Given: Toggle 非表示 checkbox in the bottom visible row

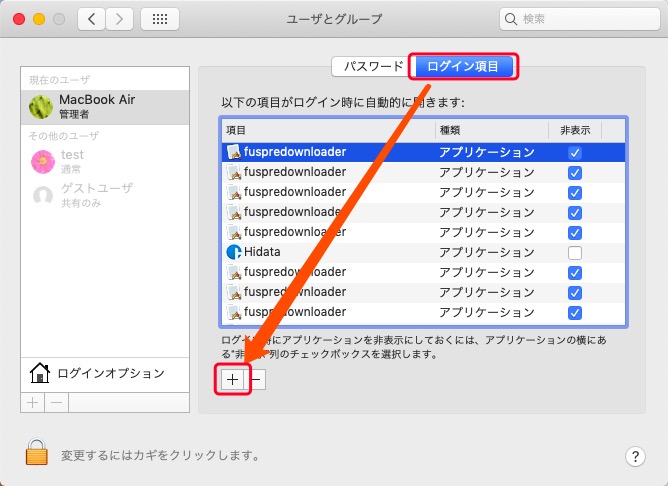Looking at the screenshot, I should pos(575,313).
